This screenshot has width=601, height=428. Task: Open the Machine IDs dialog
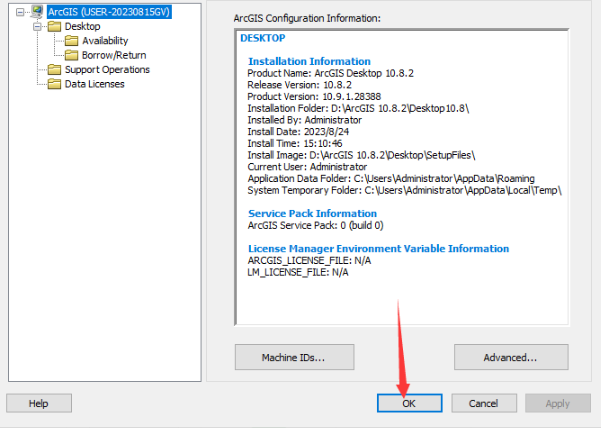click(294, 357)
